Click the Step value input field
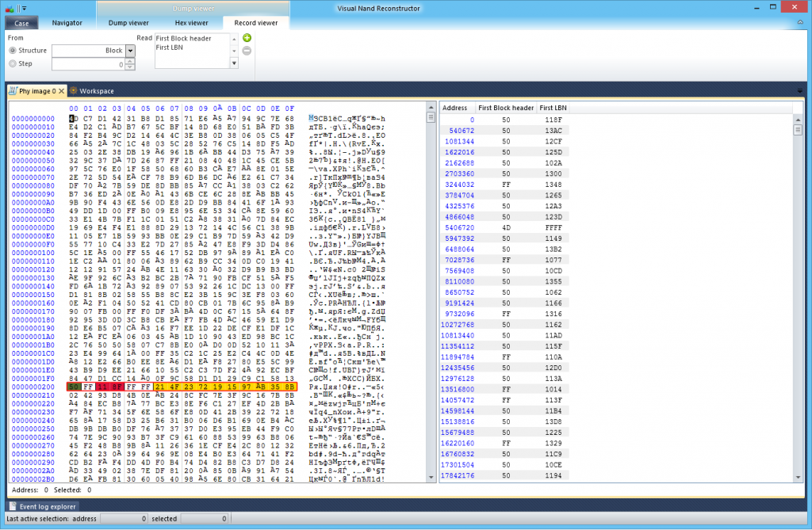This screenshot has height=530, width=812. pyautogui.click(x=88, y=64)
